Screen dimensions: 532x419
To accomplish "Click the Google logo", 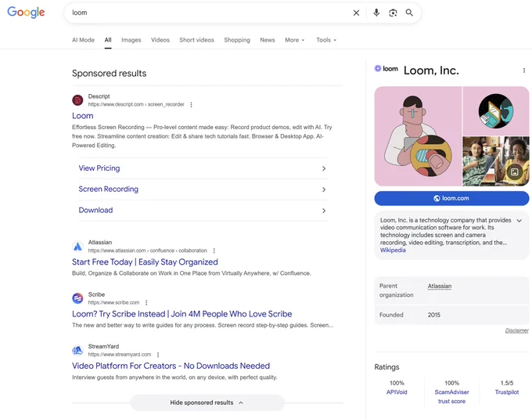I will coord(26,13).
